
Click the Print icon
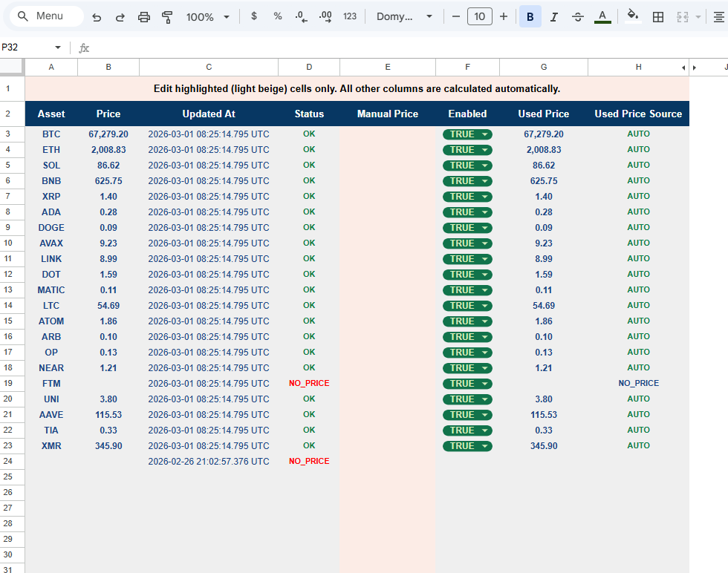[x=144, y=16]
